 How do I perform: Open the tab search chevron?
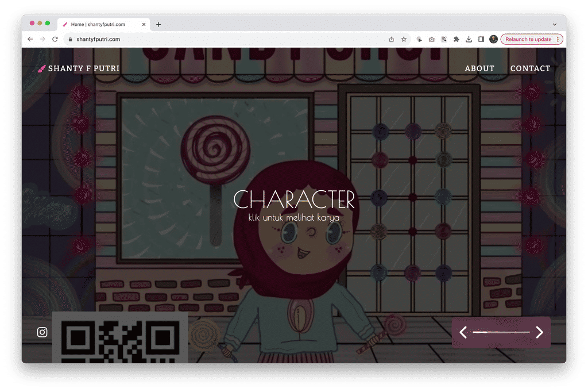[x=555, y=24]
